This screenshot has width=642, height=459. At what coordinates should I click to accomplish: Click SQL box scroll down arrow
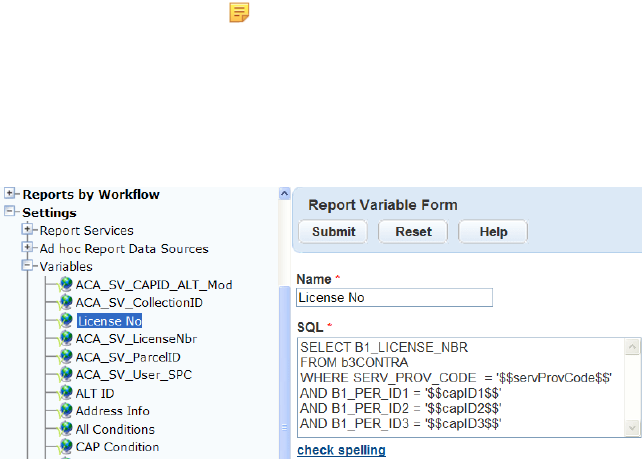coord(632,428)
